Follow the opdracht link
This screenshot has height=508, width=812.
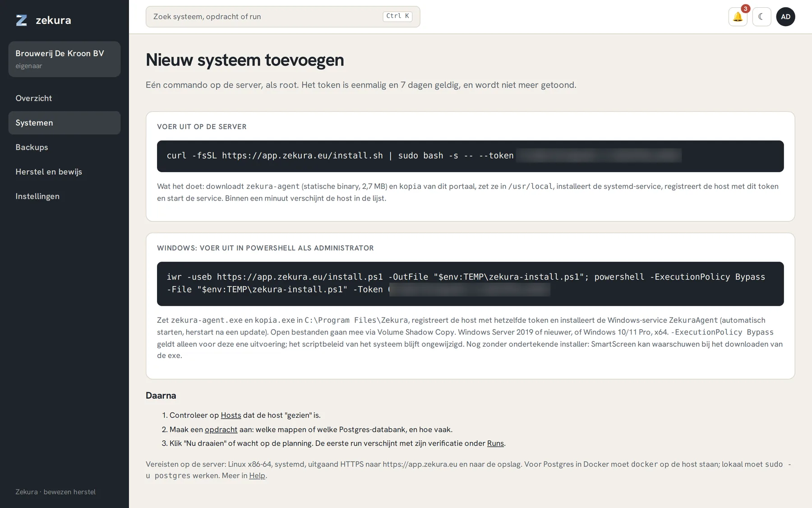[x=221, y=429]
